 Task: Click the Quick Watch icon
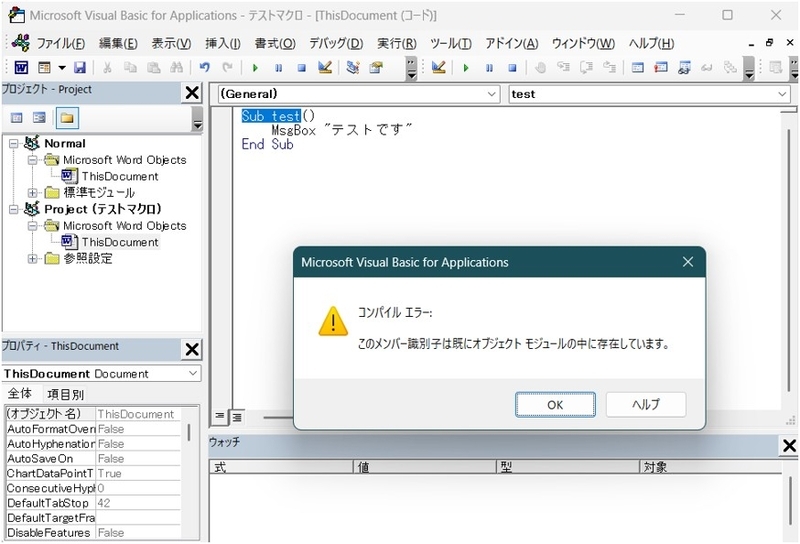click(707, 67)
